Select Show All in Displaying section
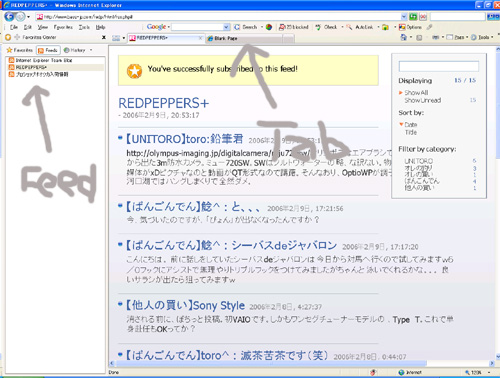Image resolution: width=500 pixels, height=378 pixels. 416,93
